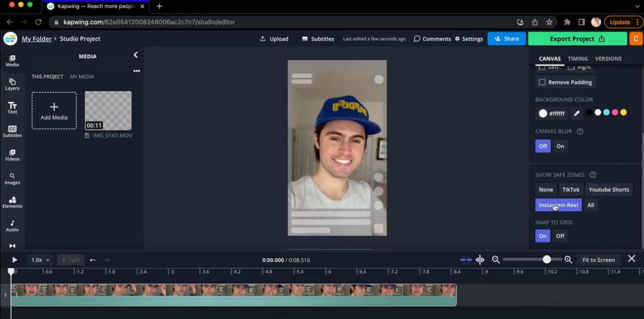
Task: Pick the yellow background color swatch
Action: [624, 112]
